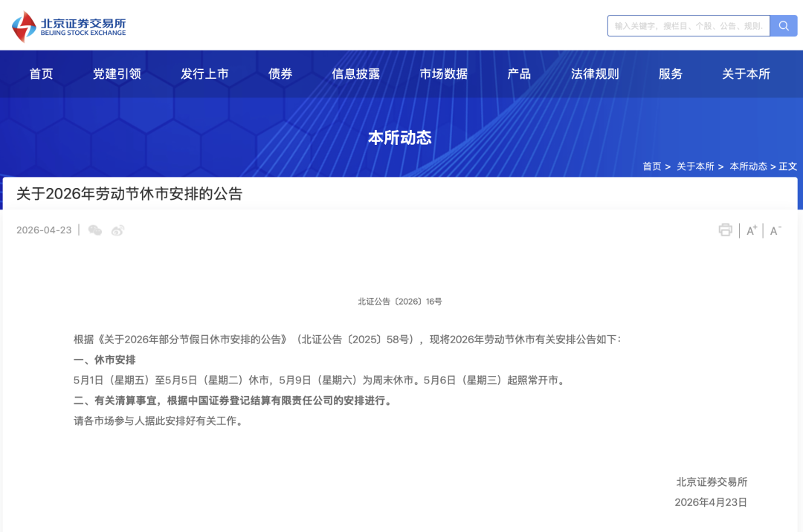Screen dimensions: 803x532
Task: Click the search magnifier button
Action: pyautogui.click(x=783, y=26)
